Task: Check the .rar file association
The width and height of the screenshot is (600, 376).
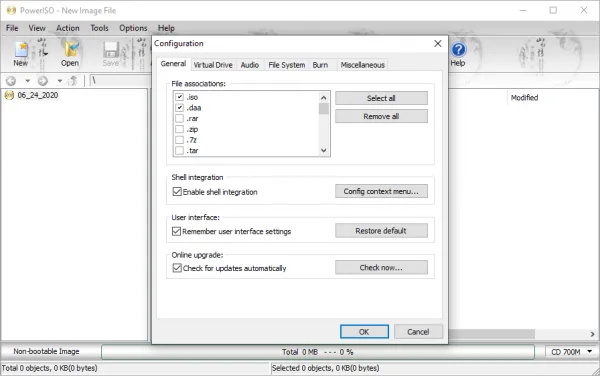Action: 179,118
